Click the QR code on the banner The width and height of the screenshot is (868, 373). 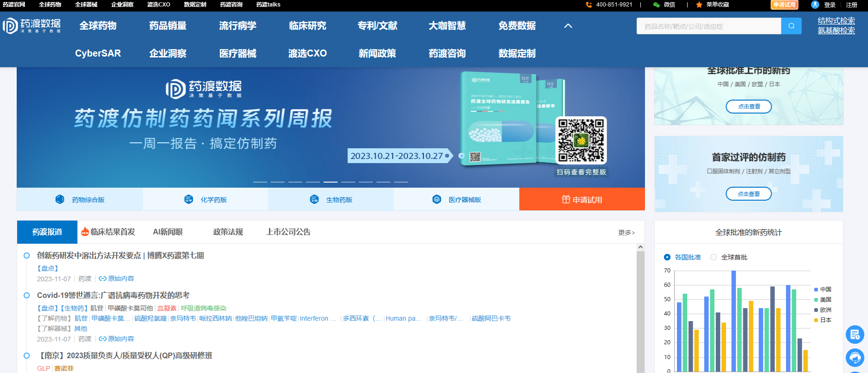click(x=581, y=140)
